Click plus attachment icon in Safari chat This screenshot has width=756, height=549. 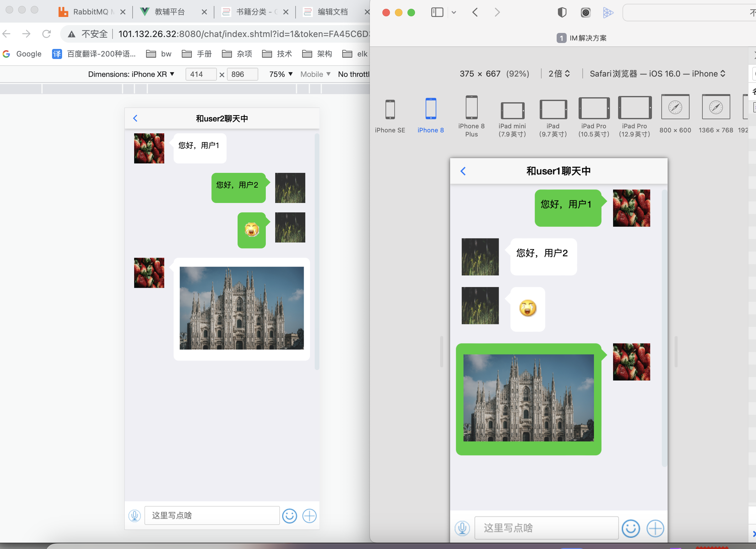coord(655,528)
